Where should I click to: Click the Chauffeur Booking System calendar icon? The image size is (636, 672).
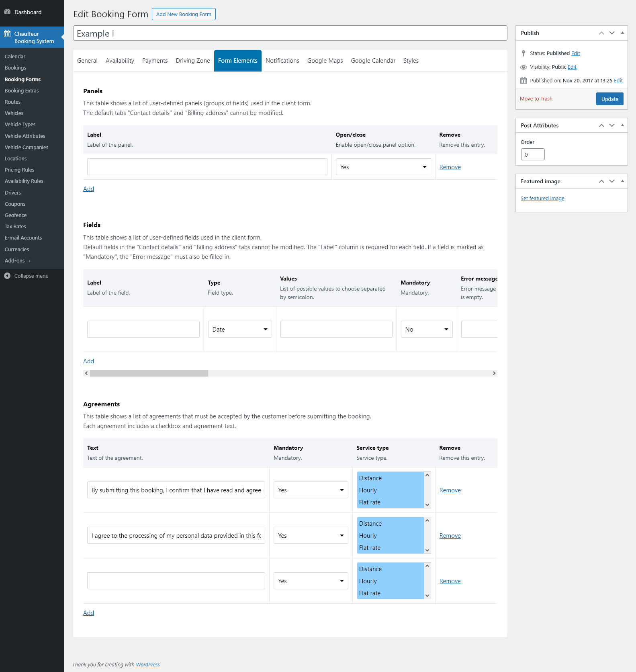pyautogui.click(x=7, y=34)
